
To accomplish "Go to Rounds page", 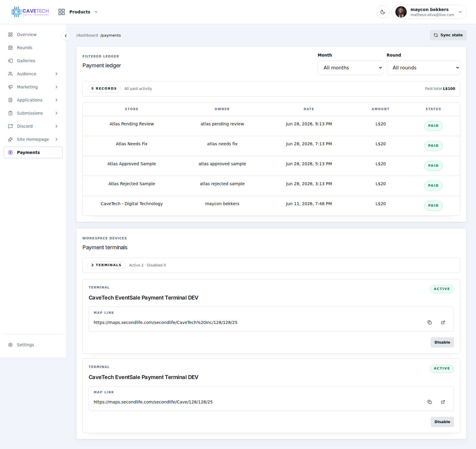I will [x=33, y=48].
